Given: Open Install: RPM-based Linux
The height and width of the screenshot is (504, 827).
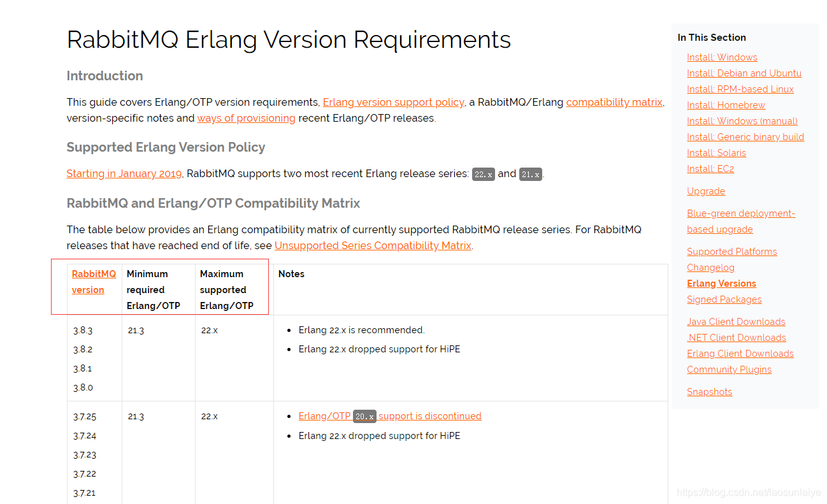Looking at the screenshot, I should [x=740, y=89].
